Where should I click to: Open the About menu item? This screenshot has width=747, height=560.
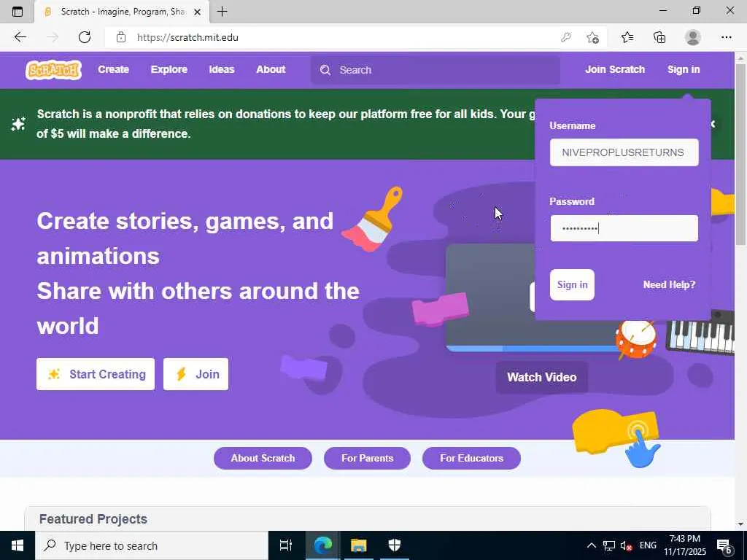[x=271, y=69]
